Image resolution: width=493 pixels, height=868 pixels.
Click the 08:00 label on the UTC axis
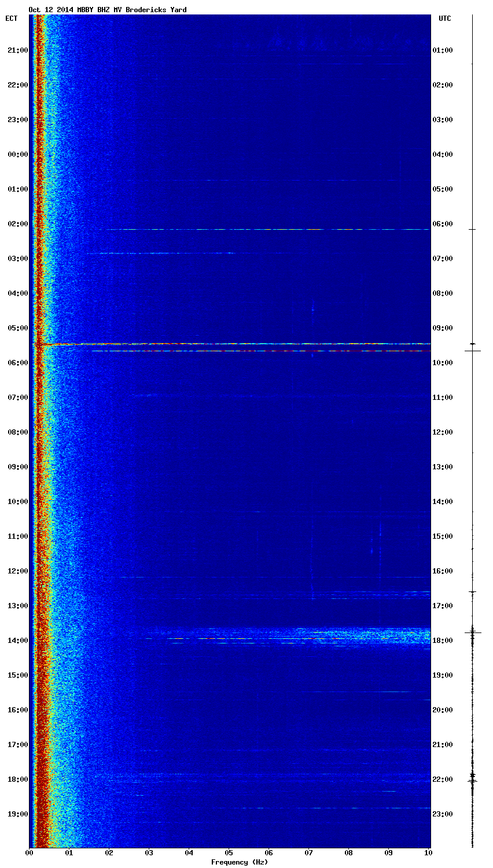tap(443, 293)
